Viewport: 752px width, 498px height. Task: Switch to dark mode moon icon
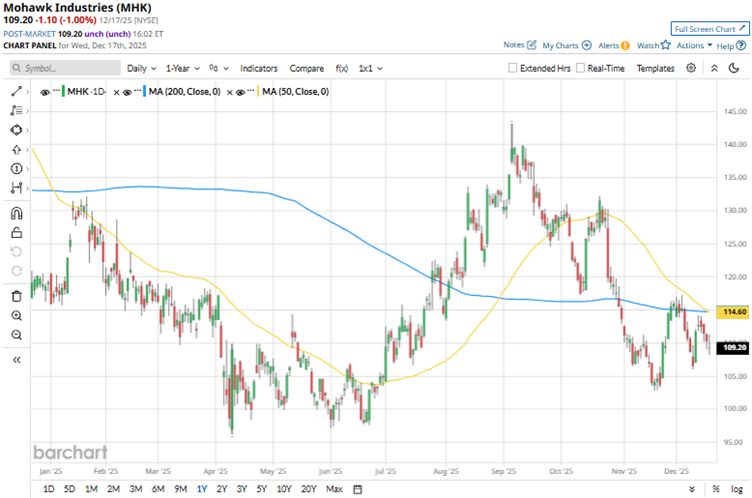tap(734, 68)
